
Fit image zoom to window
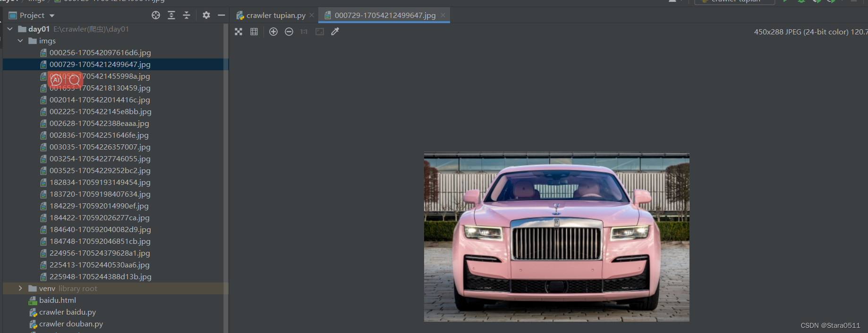click(x=320, y=32)
